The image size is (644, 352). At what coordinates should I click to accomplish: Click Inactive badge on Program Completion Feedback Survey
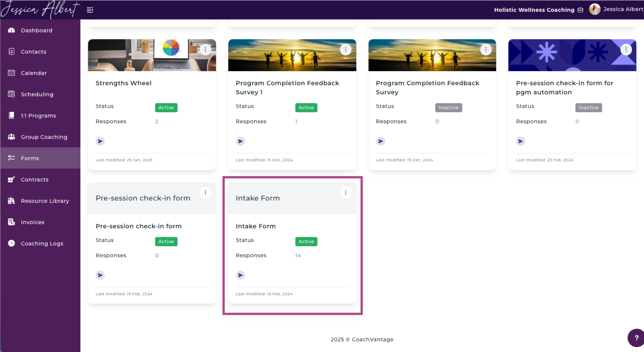(x=448, y=108)
